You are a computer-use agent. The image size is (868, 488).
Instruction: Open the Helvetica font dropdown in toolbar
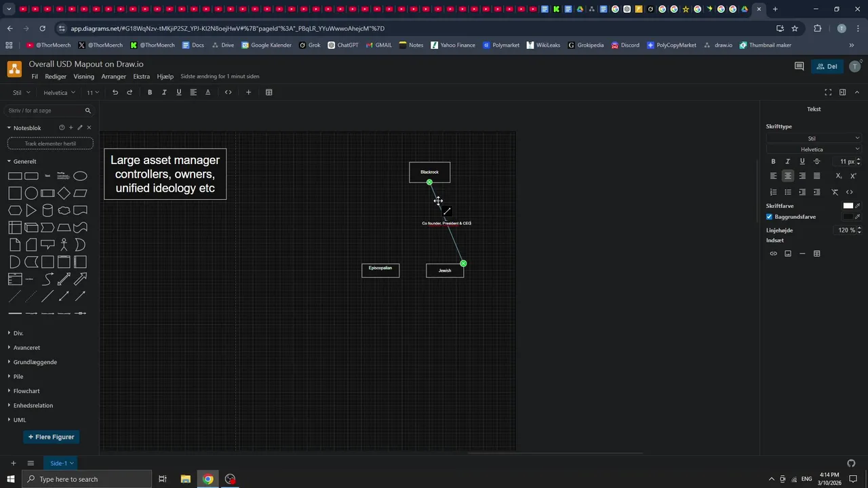click(59, 92)
